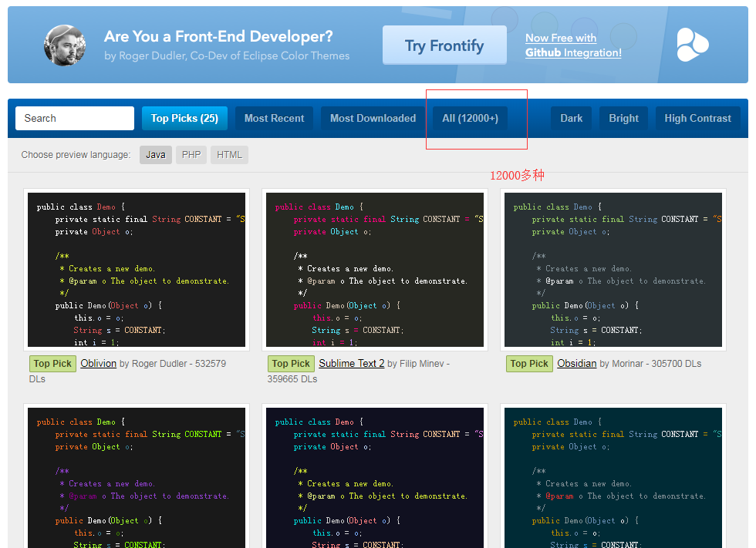The image size is (756, 548).
Task: Open the Sublime Text 2 theme preview thumbnail
Action: (375, 270)
